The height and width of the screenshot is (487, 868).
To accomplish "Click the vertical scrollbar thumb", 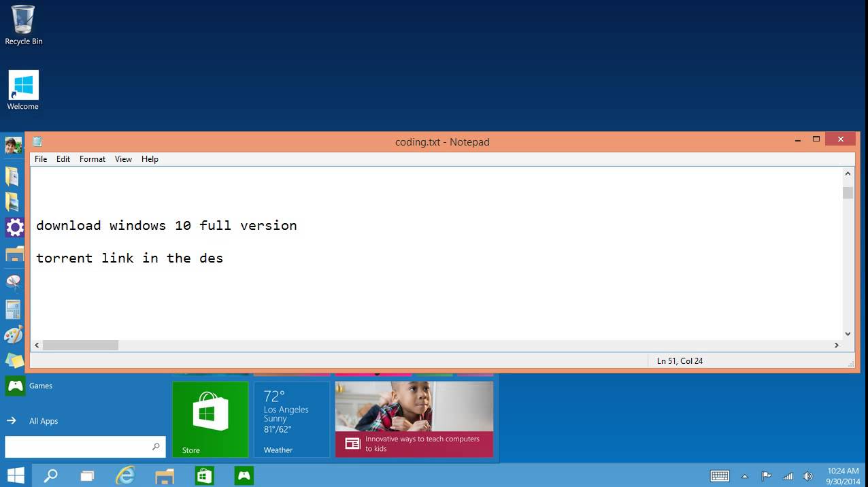I will pos(848,192).
